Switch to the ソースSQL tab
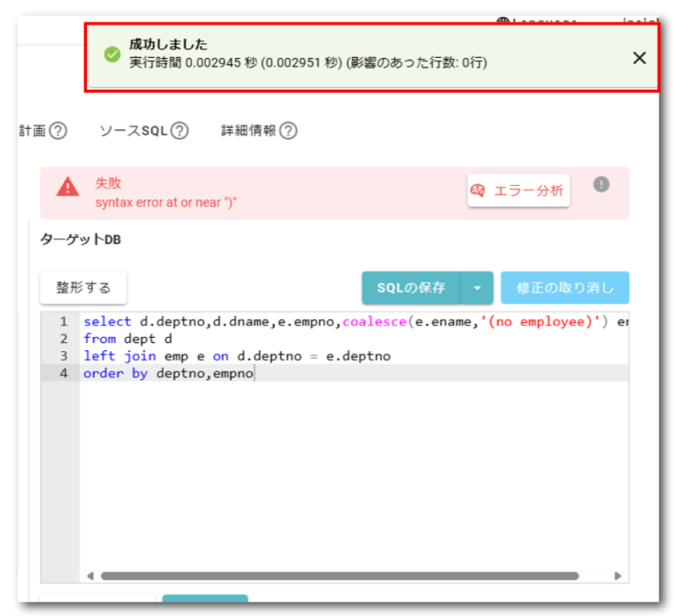 [133, 131]
